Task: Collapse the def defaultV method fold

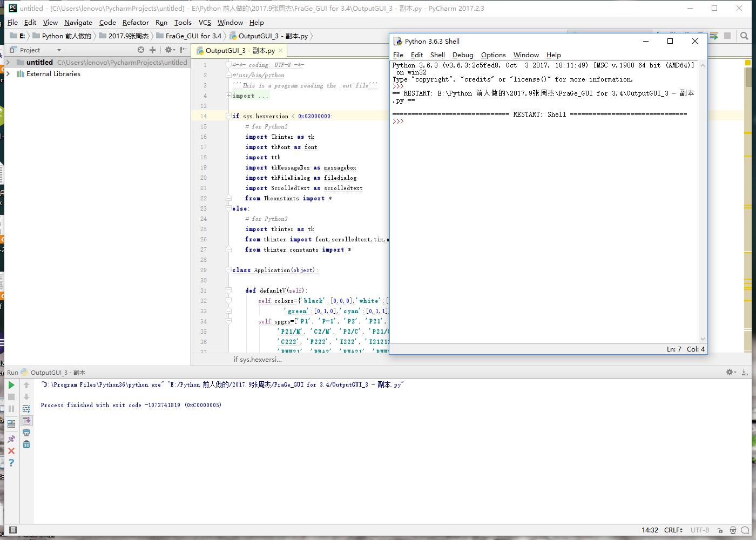Action: [x=228, y=291]
